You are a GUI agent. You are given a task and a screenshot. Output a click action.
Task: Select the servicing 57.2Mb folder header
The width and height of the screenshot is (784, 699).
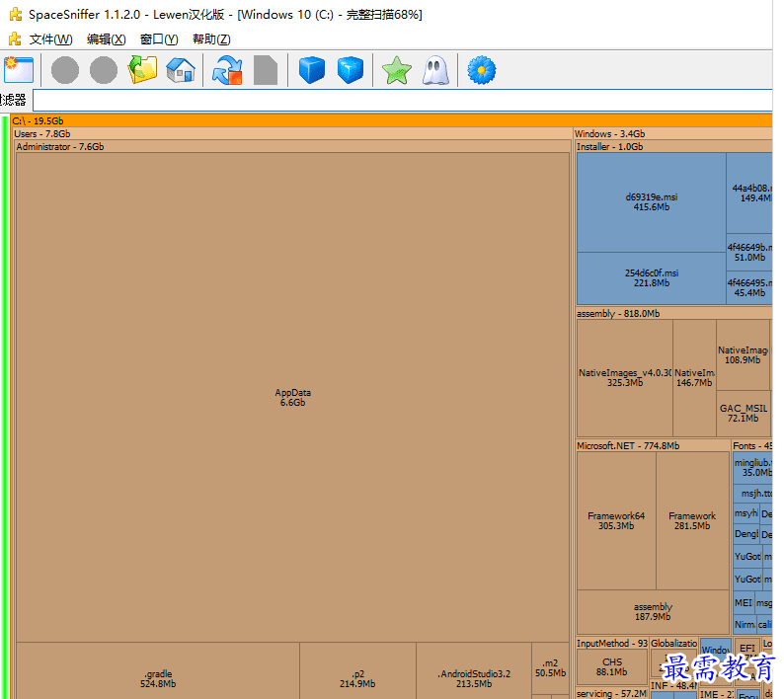click(612, 693)
